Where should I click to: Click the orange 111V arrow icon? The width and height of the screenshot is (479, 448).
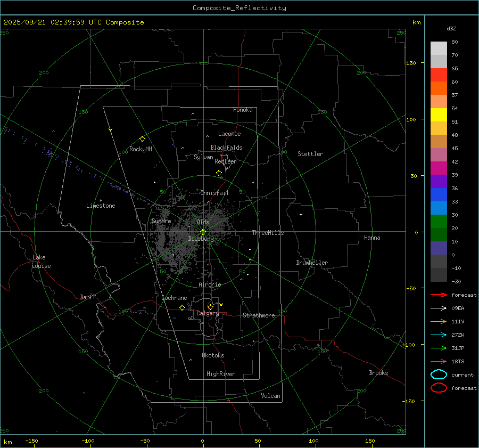pyautogui.click(x=438, y=321)
